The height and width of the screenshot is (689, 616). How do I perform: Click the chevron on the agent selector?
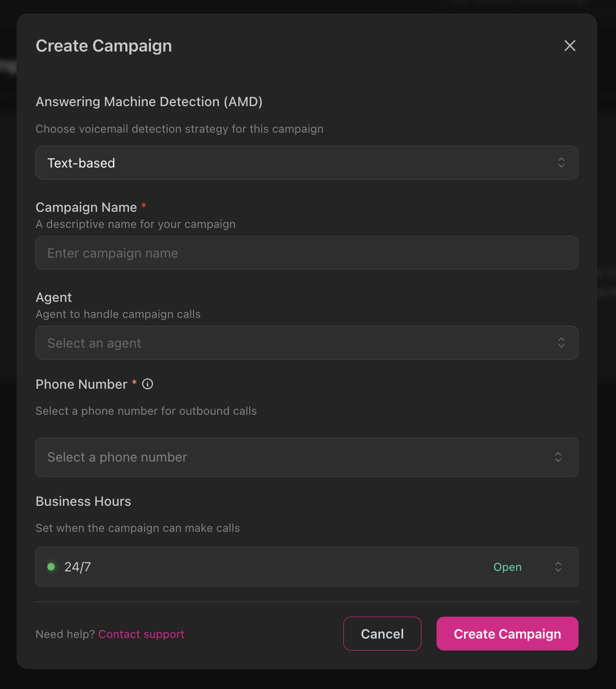point(561,343)
